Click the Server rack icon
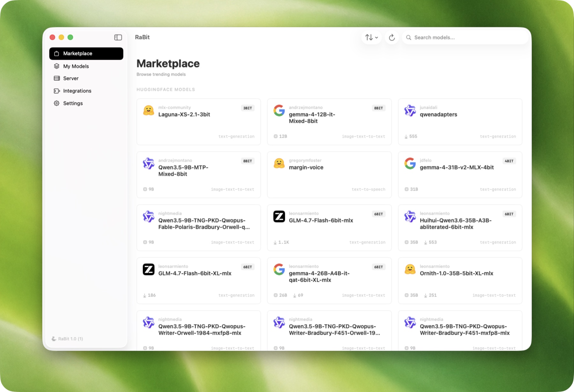 tap(57, 78)
